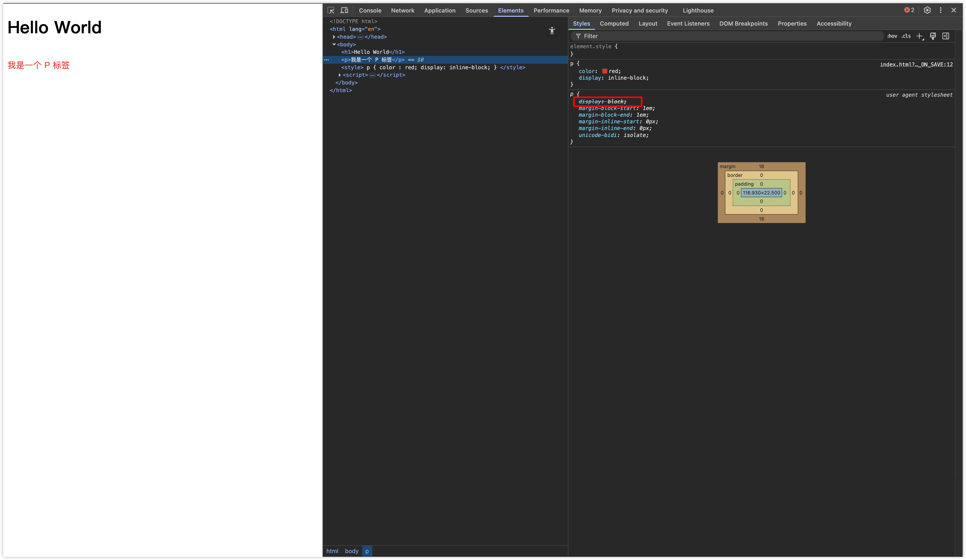
Task: Activate the inspect element picker icon
Action: [331, 10]
